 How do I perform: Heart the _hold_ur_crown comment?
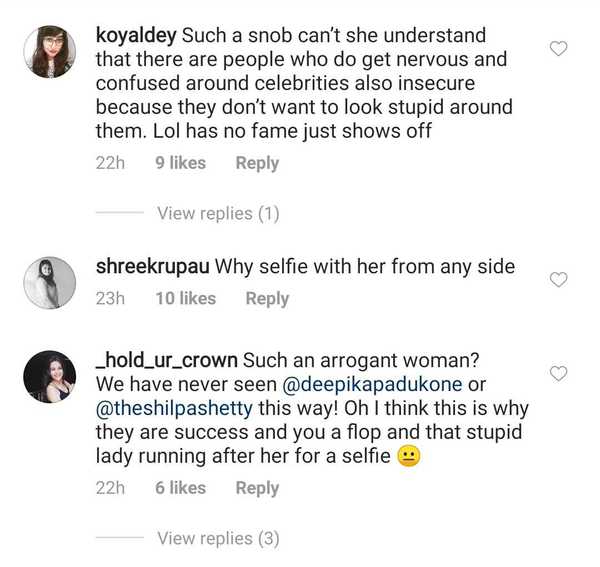click(560, 373)
